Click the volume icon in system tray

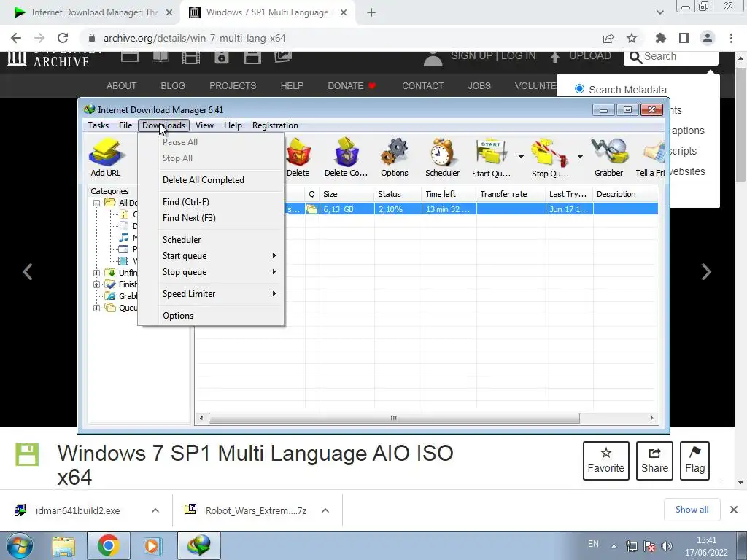point(667,546)
